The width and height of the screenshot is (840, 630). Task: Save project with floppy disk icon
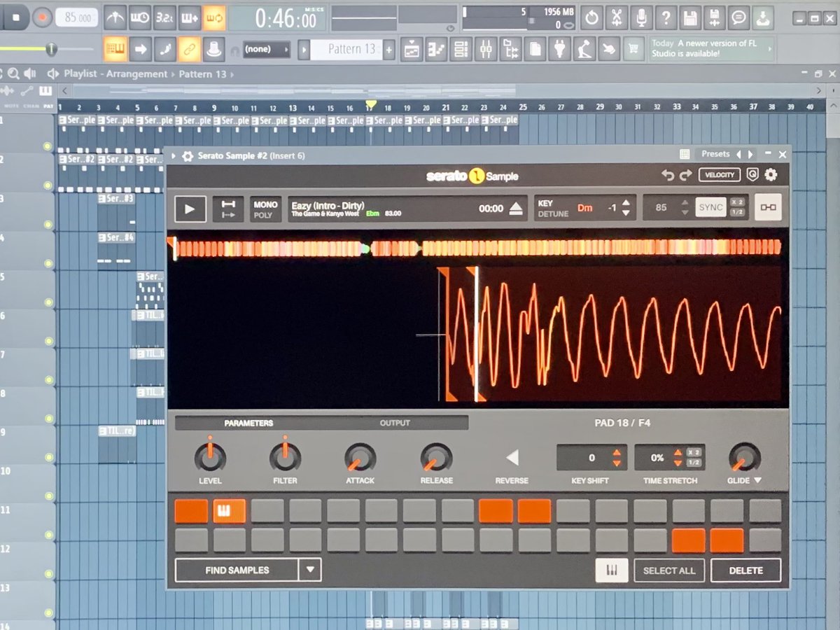point(689,17)
